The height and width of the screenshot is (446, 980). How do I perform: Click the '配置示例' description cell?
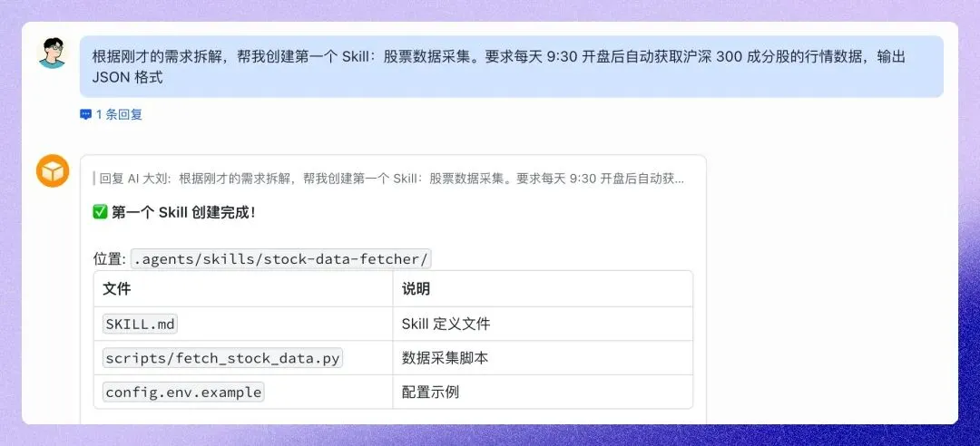click(543, 392)
